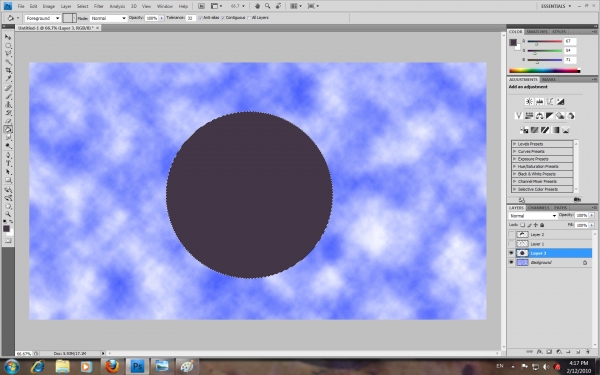Click the Hand tool in application bar
The image size is (600, 375).
258,6
